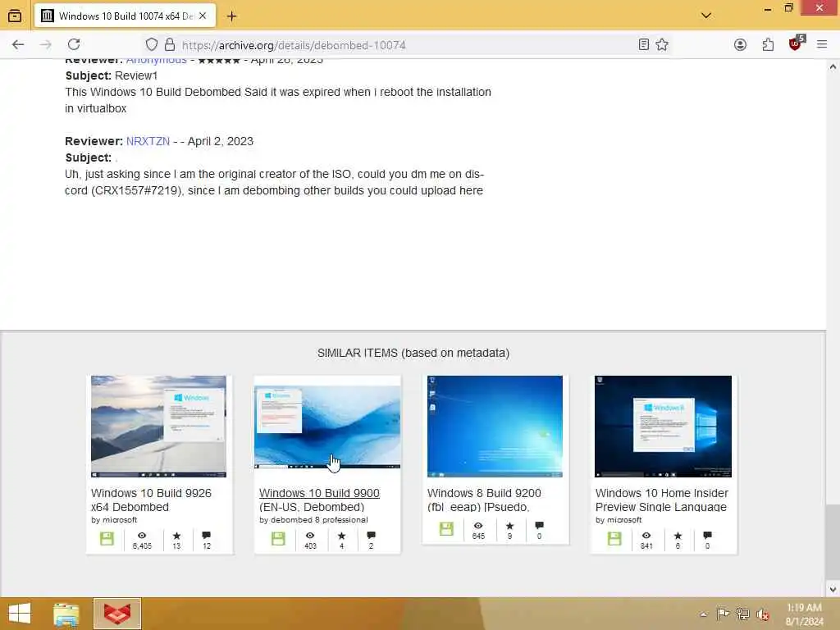Screen dimensions: 840x630
Task: Open the Extensions puzzle-piece icon
Action: 768,44
